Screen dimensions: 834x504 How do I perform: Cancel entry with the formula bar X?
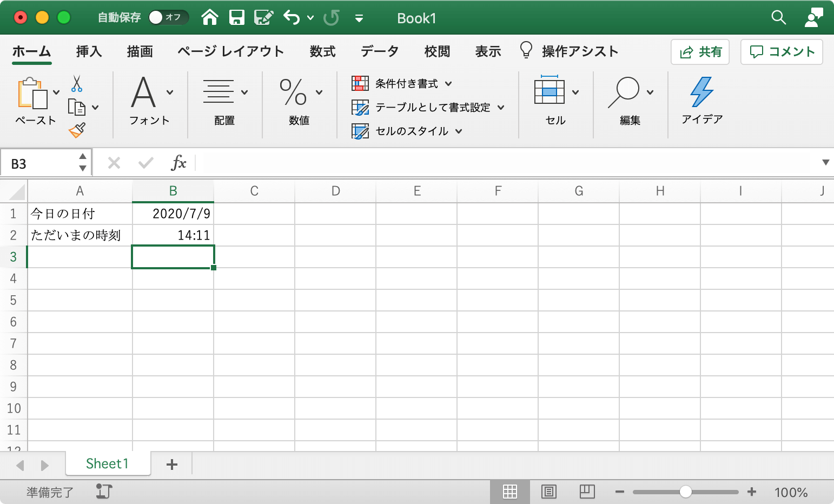click(x=114, y=163)
